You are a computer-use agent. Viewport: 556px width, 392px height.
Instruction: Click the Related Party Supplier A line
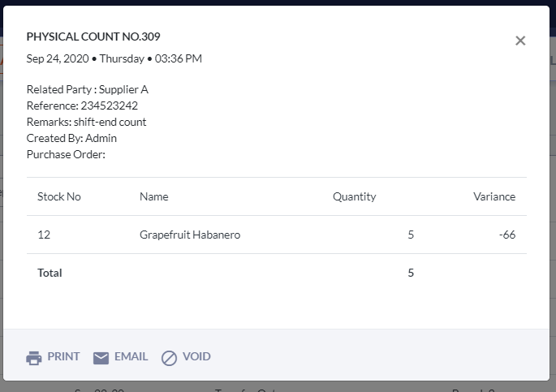pos(88,89)
